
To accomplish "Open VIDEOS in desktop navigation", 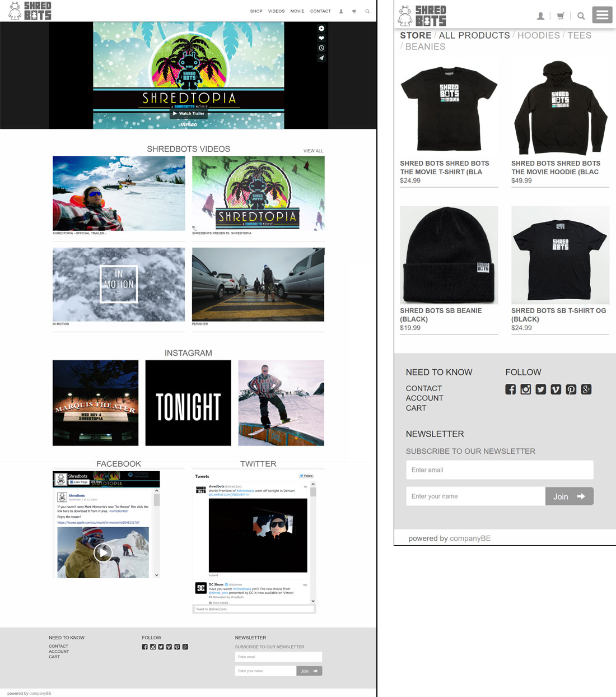I will pos(277,11).
